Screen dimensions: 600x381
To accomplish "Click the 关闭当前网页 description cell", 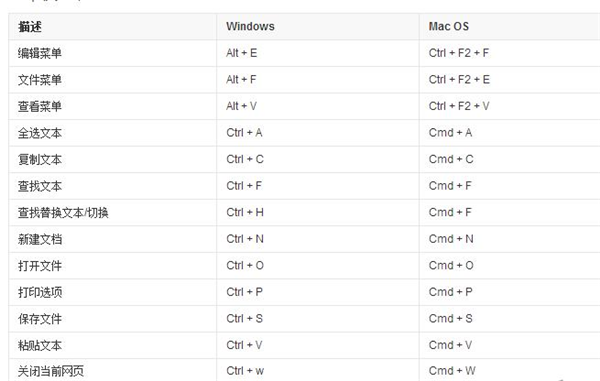I will 51,371.
